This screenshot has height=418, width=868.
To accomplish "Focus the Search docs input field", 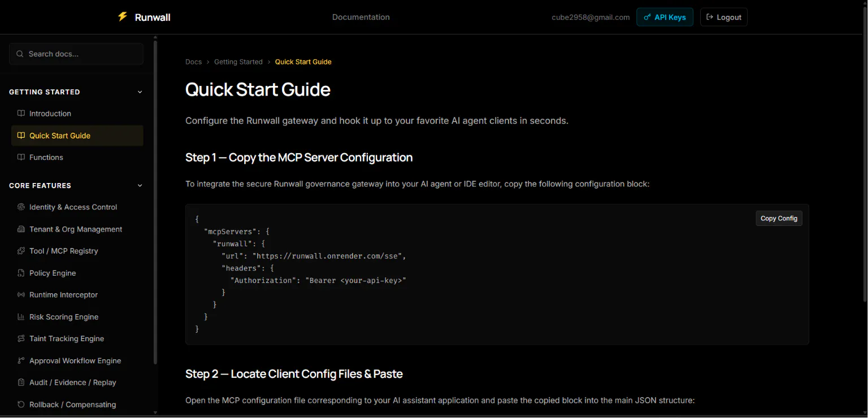I will [x=76, y=54].
